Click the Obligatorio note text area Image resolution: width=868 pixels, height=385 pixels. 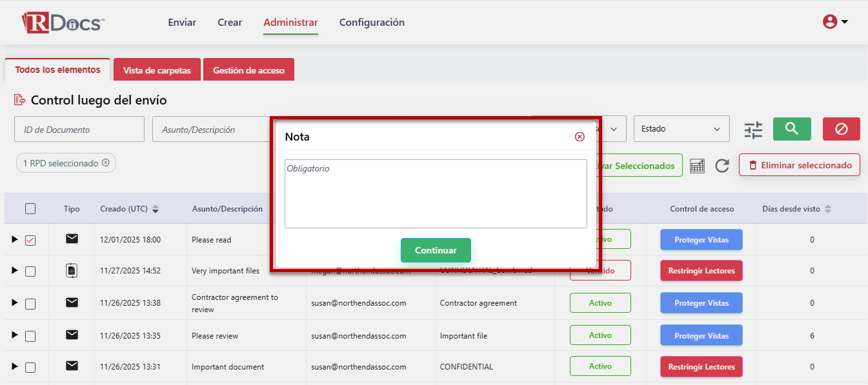pyautogui.click(x=436, y=193)
